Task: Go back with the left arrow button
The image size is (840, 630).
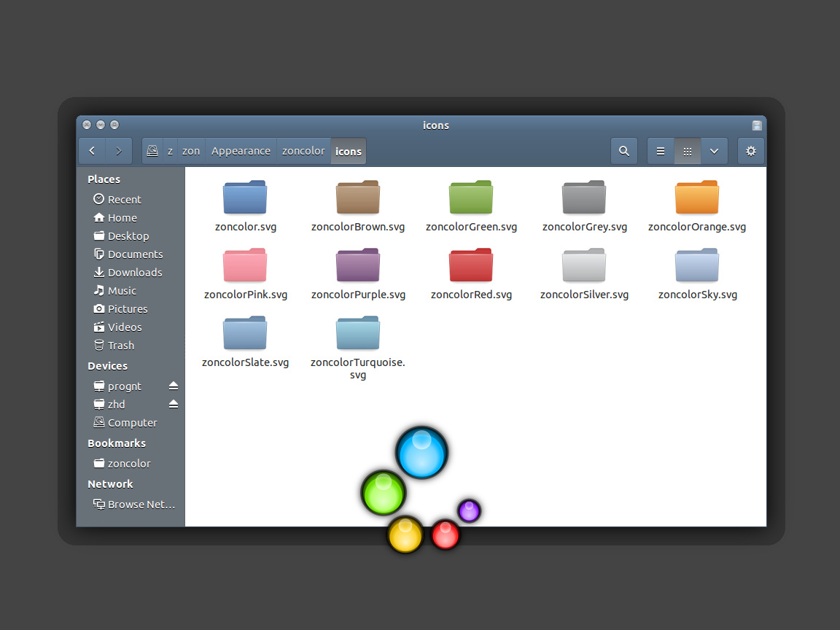Action: click(x=92, y=151)
